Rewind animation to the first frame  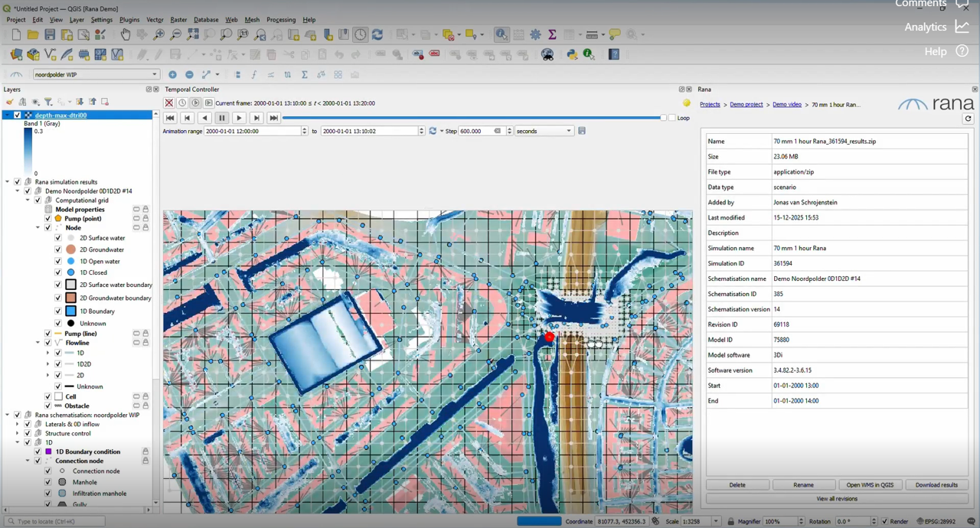170,118
